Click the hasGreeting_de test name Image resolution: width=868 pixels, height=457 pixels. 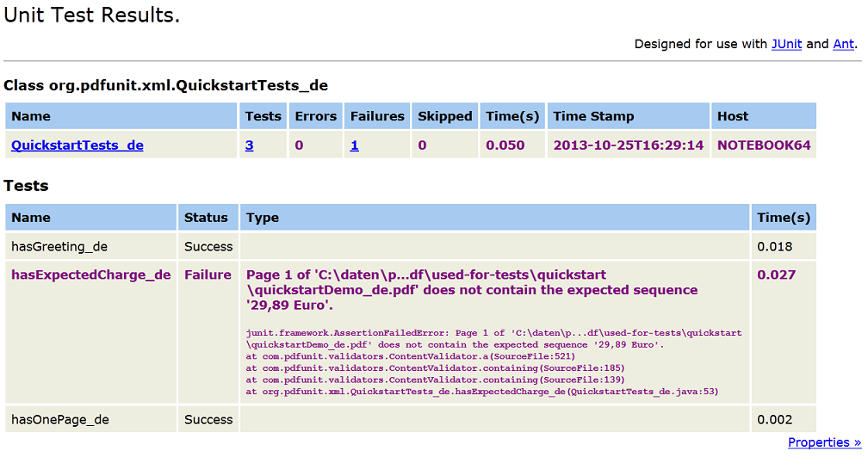(59, 247)
